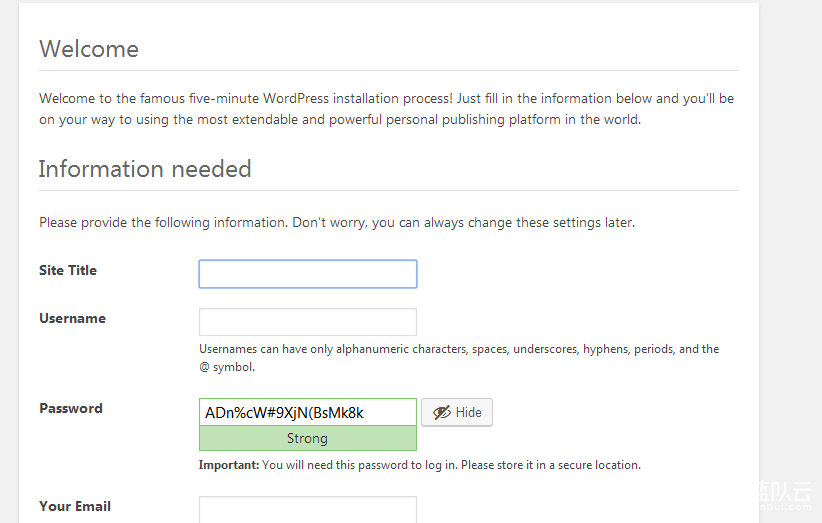Click the Your Email input box

pyautogui.click(x=307, y=508)
